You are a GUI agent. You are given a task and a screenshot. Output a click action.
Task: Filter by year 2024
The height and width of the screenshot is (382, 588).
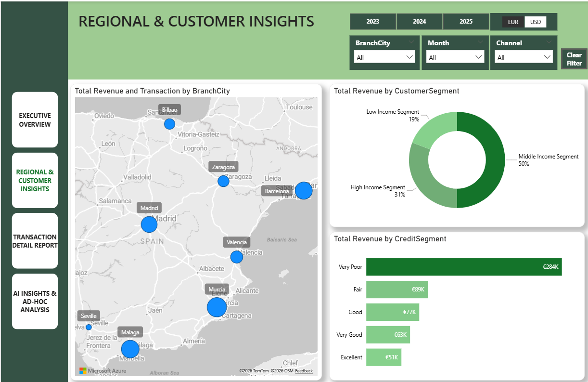[419, 22]
